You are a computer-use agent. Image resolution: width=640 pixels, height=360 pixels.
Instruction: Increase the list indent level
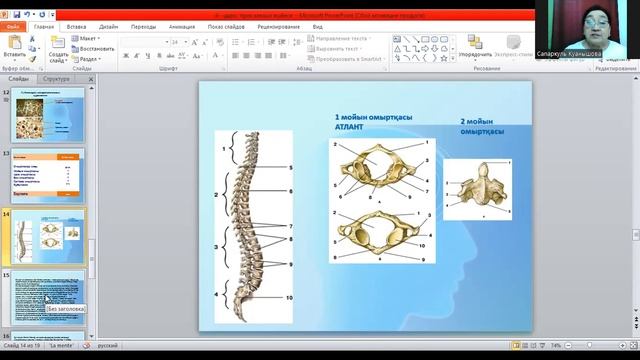coord(282,42)
